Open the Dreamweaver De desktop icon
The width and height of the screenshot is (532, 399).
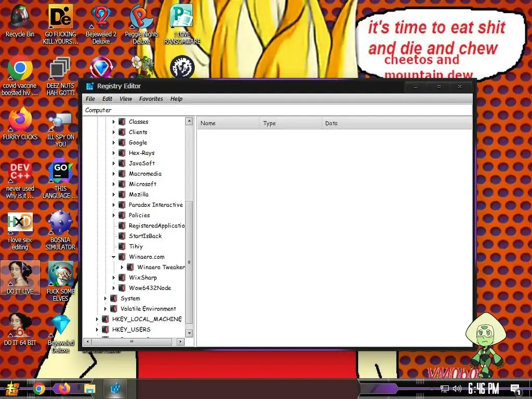(x=60, y=24)
